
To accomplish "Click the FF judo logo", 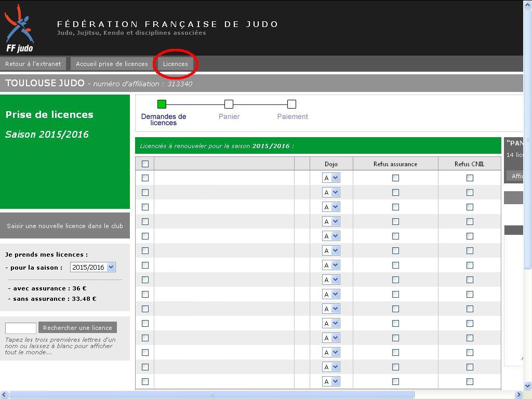I will pos(19,29).
